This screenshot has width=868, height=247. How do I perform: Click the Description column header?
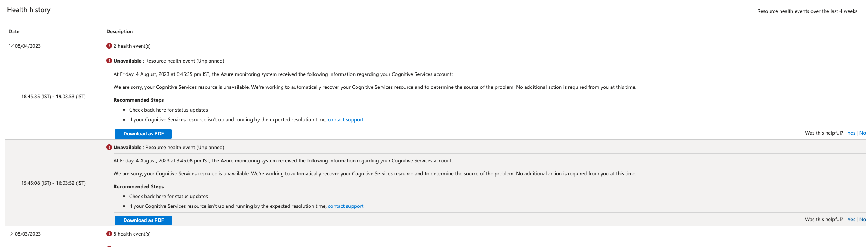[x=119, y=32]
